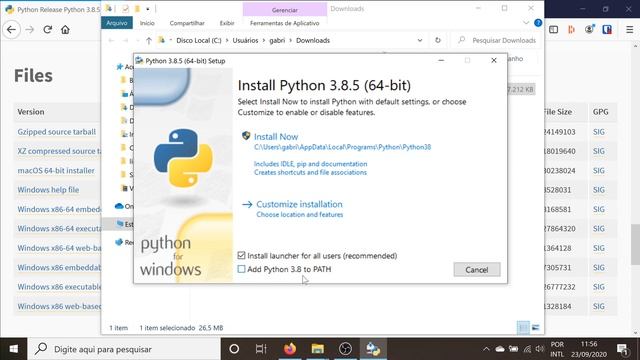Click Install Now in Python setup
The width and height of the screenshot is (640, 360).
276,137
